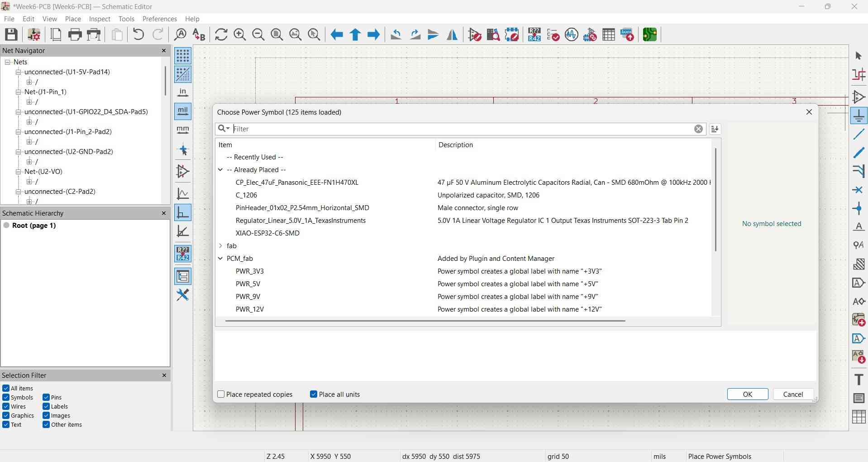Image resolution: width=868 pixels, height=462 pixels.
Task: Open the Find magnifier tool
Action: (180, 34)
